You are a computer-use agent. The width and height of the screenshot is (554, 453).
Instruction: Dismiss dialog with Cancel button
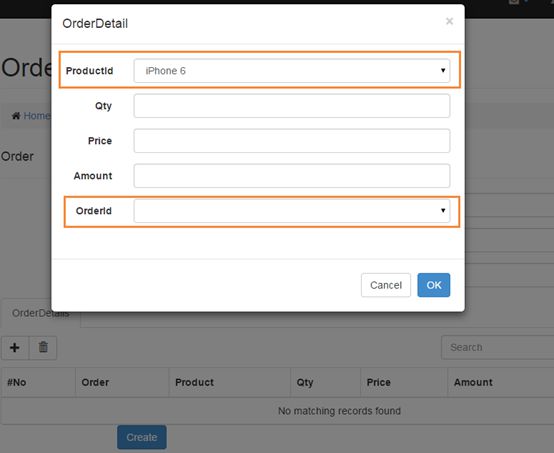click(386, 285)
